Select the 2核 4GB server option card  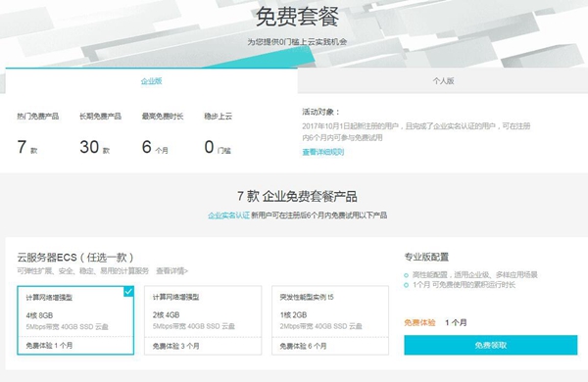click(x=203, y=320)
